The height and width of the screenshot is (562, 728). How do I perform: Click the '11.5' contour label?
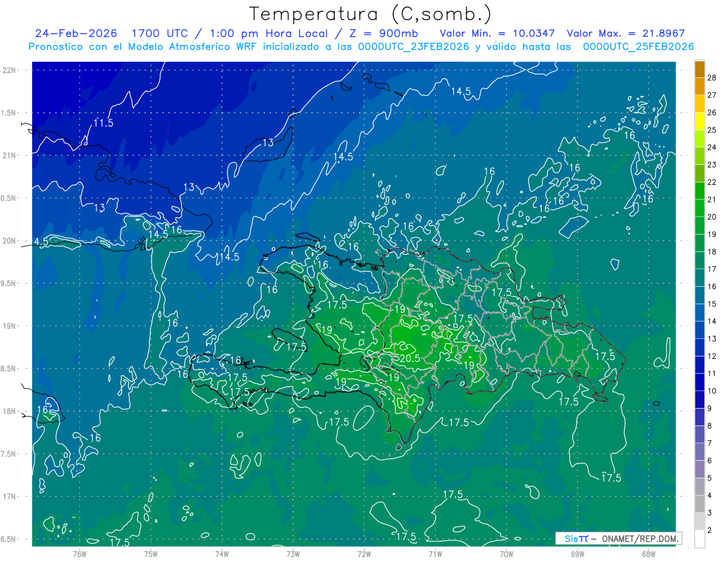[x=103, y=123]
